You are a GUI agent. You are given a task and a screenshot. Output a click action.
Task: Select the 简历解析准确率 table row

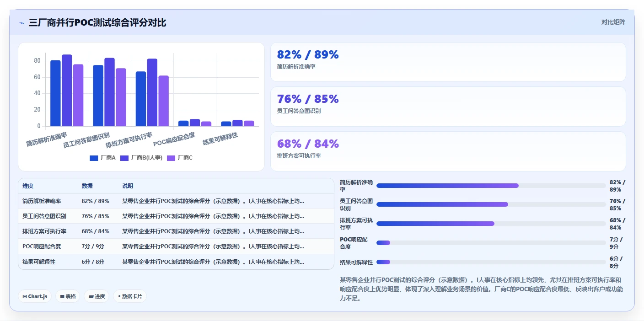coord(176,201)
